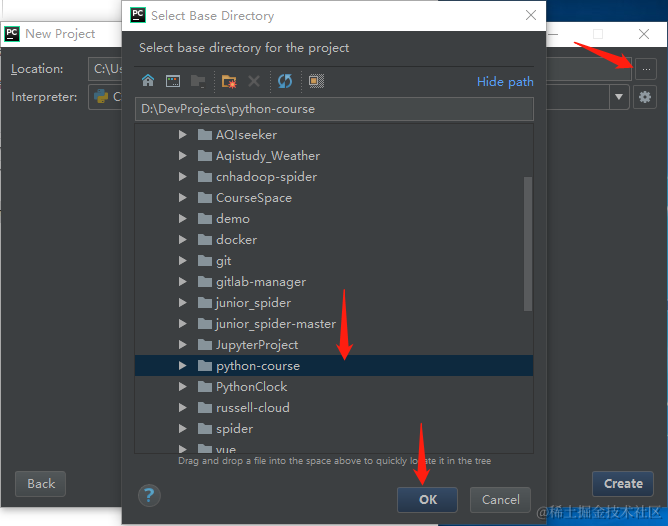
Task: Expand the cnhadoop-spider folder
Action: pyautogui.click(x=182, y=176)
